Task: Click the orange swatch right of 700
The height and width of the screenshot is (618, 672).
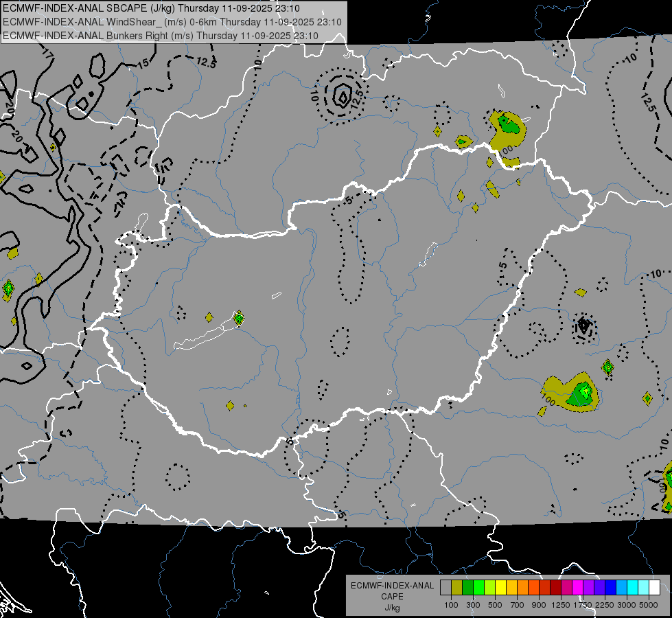Action: [523, 587]
